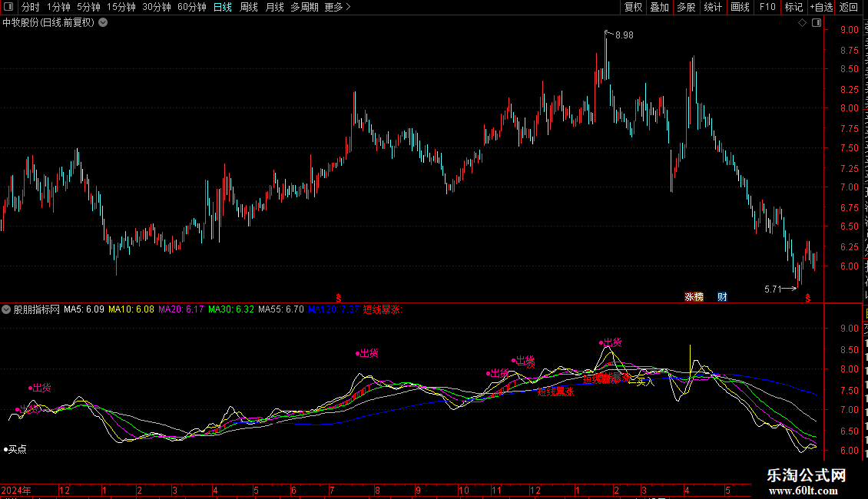Click the red S marker near July
The width and height of the screenshot is (868, 499).
point(339,298)
